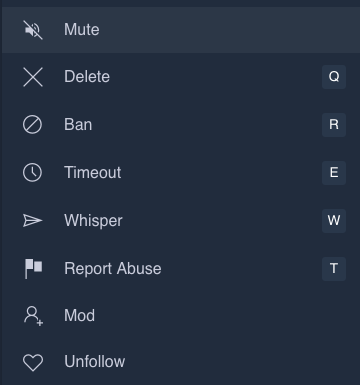Choose Unfollow from the list
The image size is (360, 385).
coord(181,362)
